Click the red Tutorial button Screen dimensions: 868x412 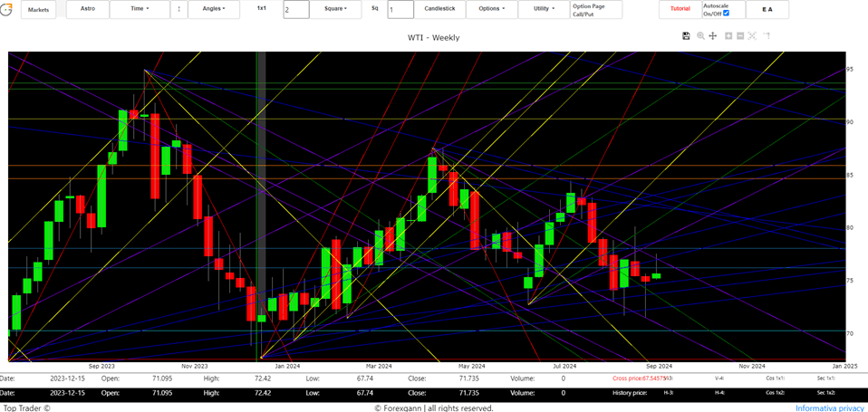point(679,9)
